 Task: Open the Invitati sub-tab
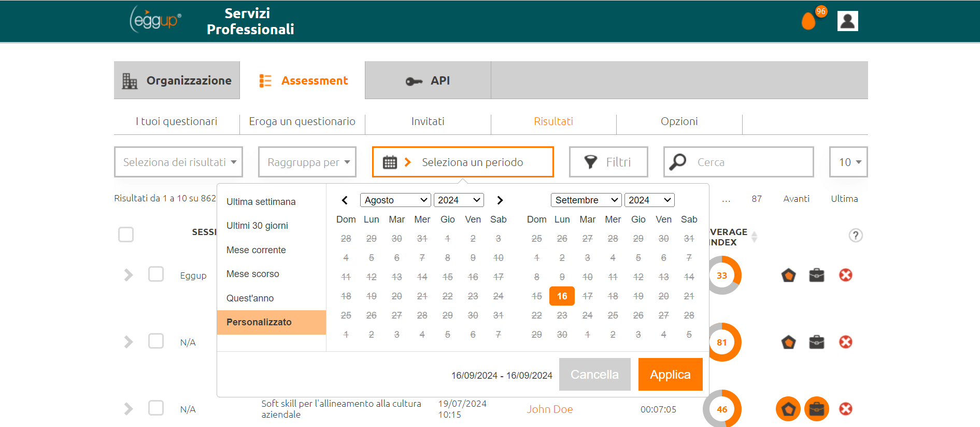tap(428, 121)
